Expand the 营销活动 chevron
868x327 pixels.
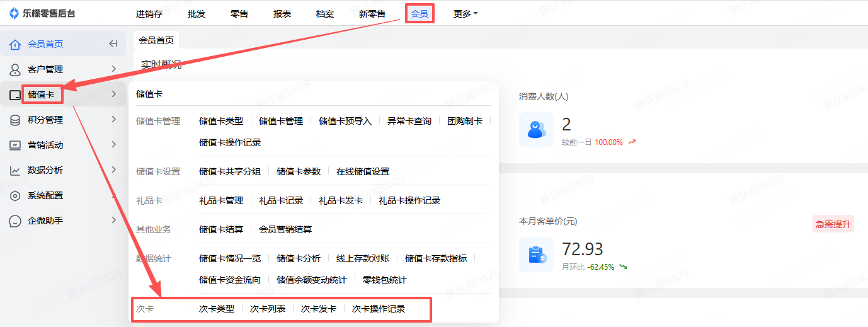coord(114,144)
